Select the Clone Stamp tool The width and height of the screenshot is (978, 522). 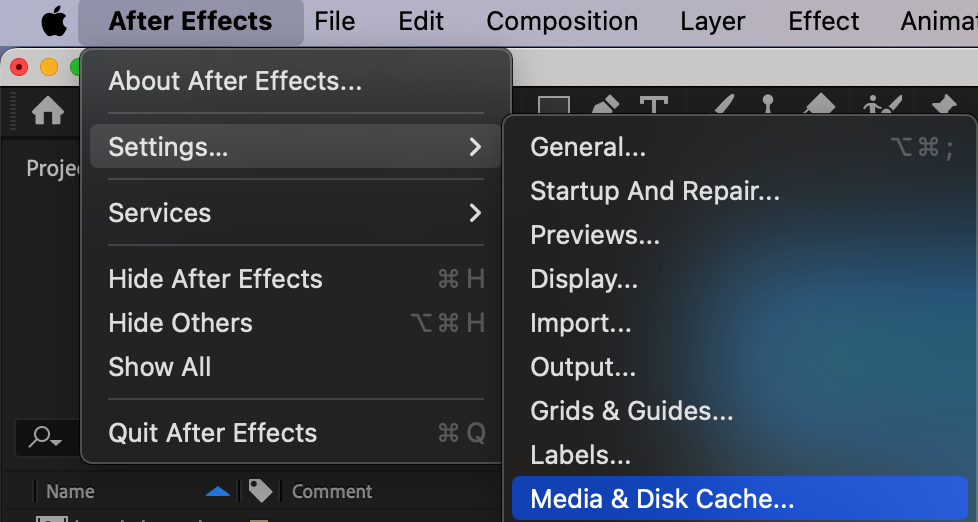click(x=768, y=107)
